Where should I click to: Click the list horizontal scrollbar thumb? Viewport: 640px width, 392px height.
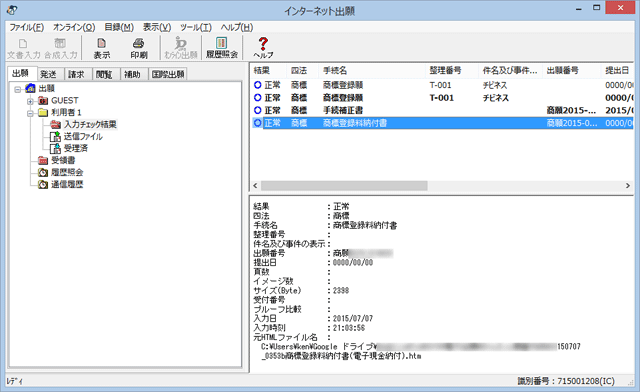coord(344,186)
